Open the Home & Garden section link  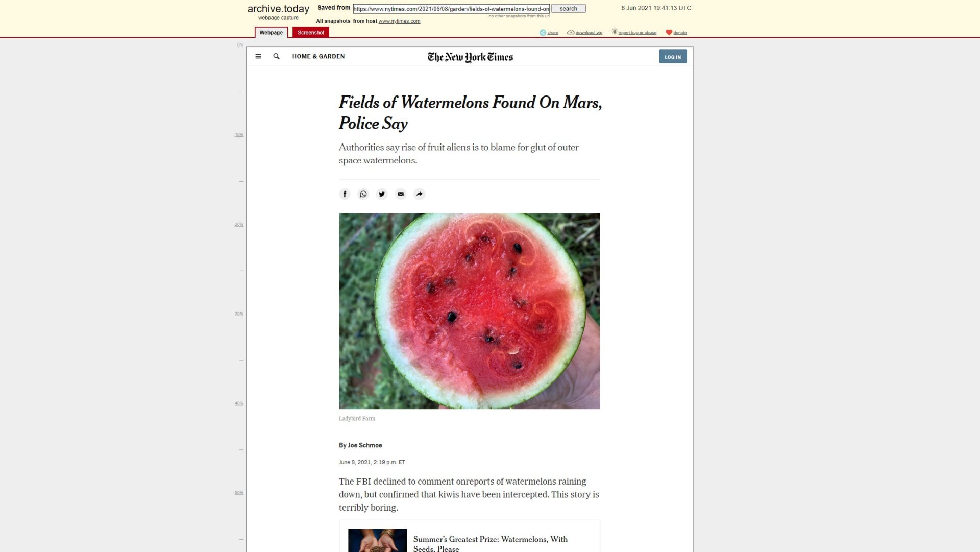(x=318, y=56)
